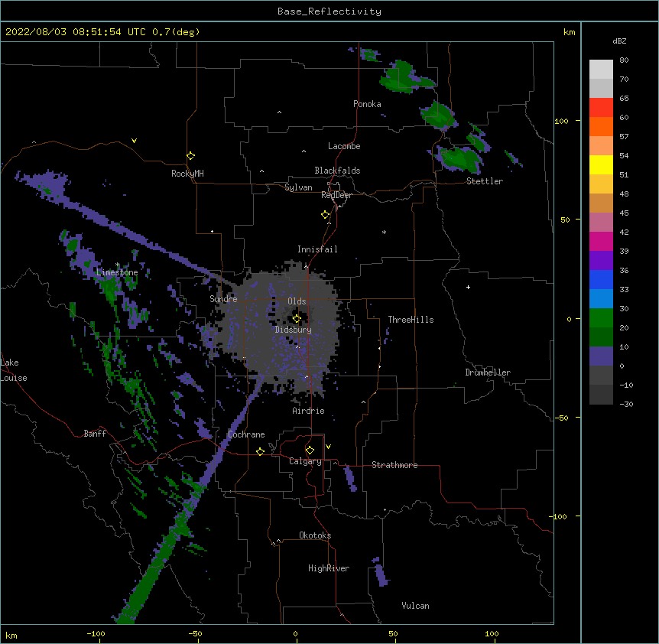Click the Blackfalds city label
Viewport: 659px width, 644px height.
coord(337,171)
